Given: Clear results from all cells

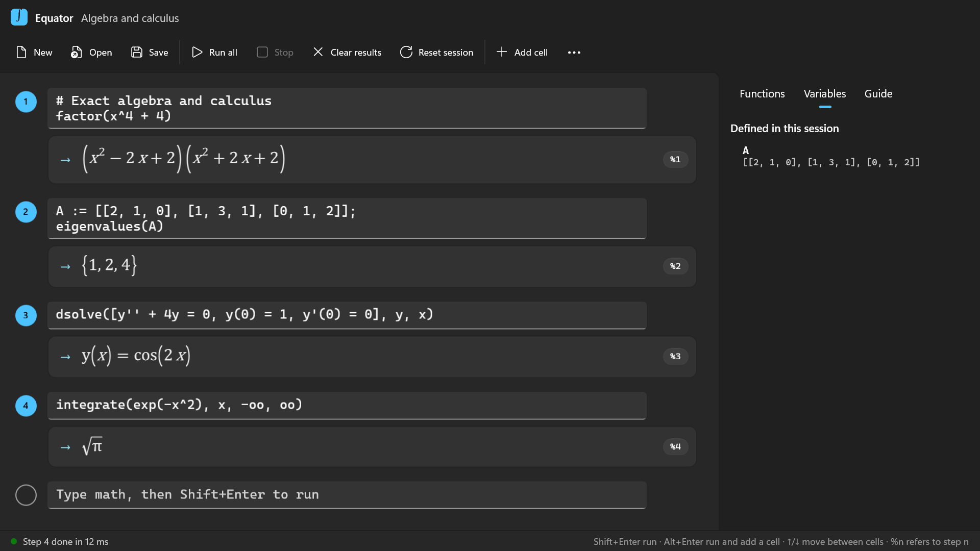Looking at the screenshot, I should (347, 52).
